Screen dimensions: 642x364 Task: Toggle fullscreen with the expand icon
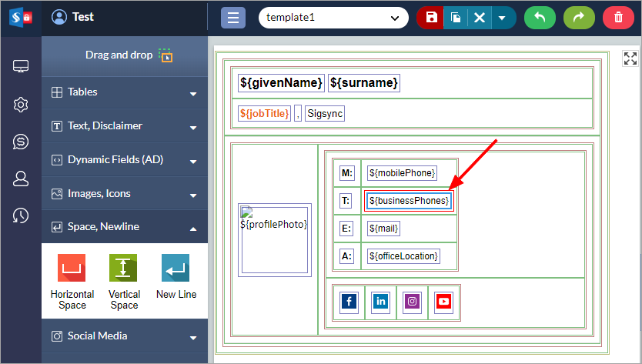click(630, 58)
